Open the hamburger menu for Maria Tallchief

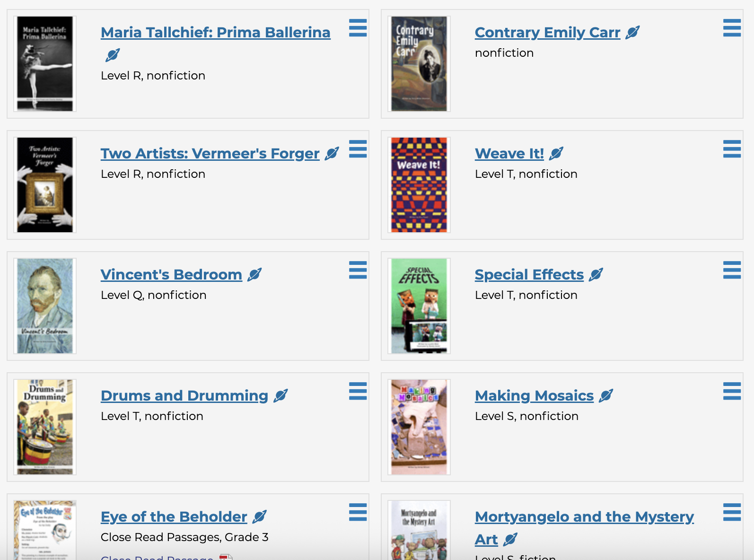tap(358, 28)
